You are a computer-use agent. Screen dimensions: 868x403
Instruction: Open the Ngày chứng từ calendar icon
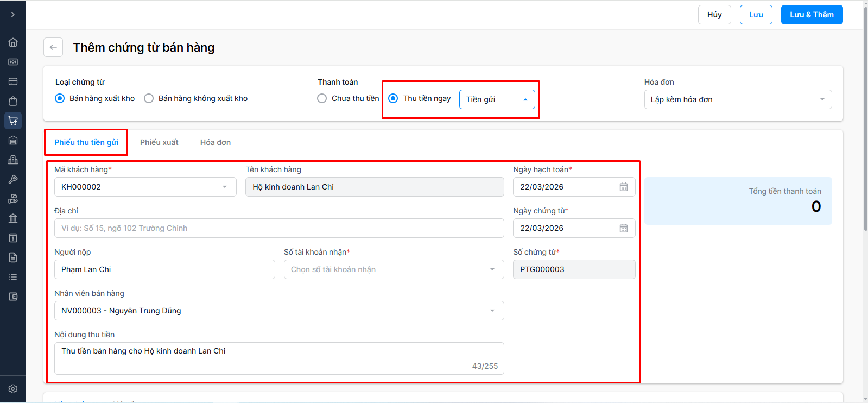tap(624, 228)
